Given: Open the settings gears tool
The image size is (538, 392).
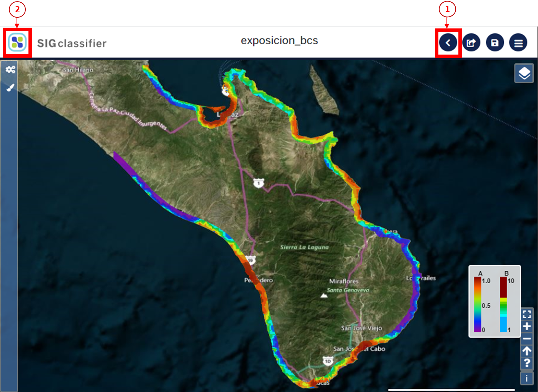Looking at the screenshot, I should coord(10,70).
